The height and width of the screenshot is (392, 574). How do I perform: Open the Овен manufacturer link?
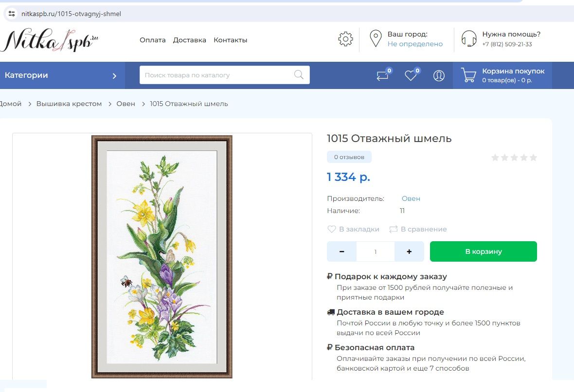(411, 198)
